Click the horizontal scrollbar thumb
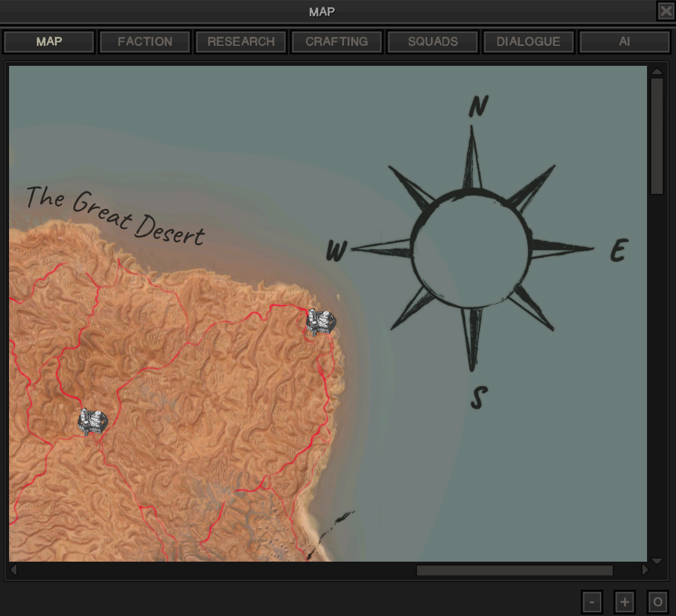Screen dimensions: 676x616 (515, 570)
